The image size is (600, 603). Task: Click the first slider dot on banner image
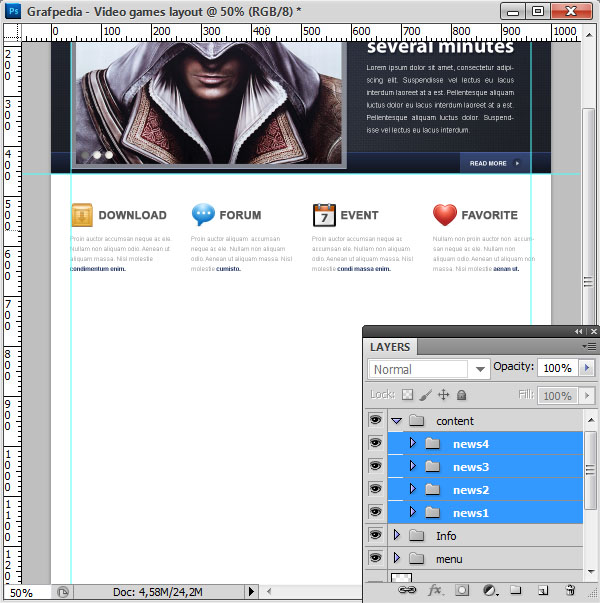pyautogui.click(x=85, y=155)
